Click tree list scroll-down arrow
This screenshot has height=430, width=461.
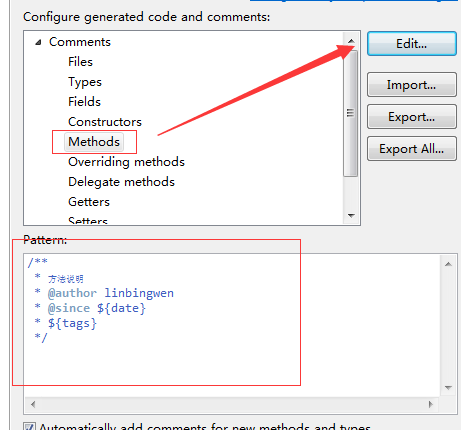(x=351, y=216)
